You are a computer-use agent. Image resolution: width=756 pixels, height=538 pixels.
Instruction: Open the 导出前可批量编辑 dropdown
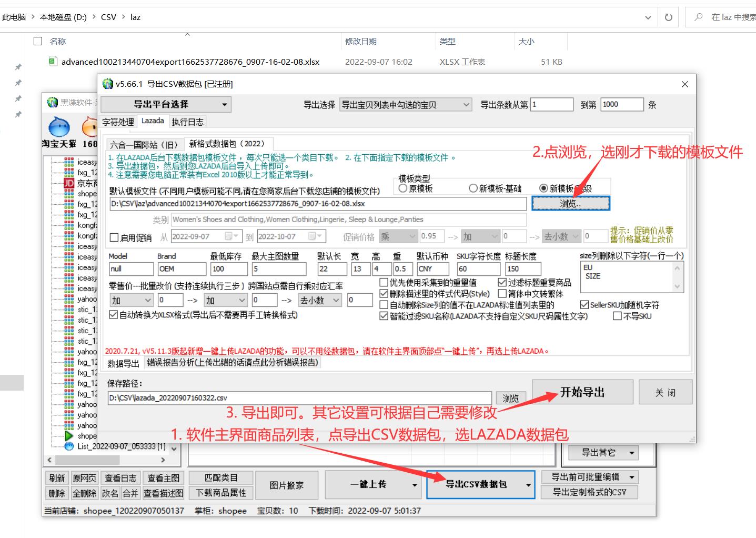(x=590, y=477)
